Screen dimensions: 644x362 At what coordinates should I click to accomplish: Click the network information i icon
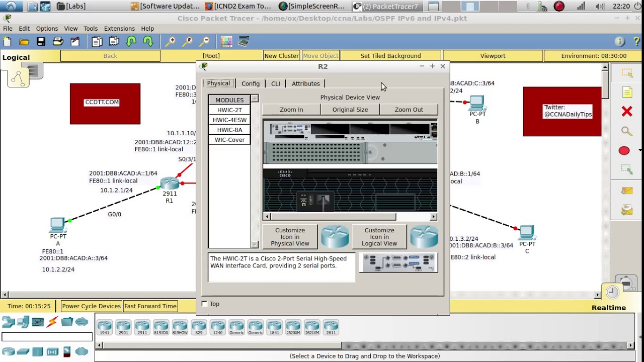point(620,42)
